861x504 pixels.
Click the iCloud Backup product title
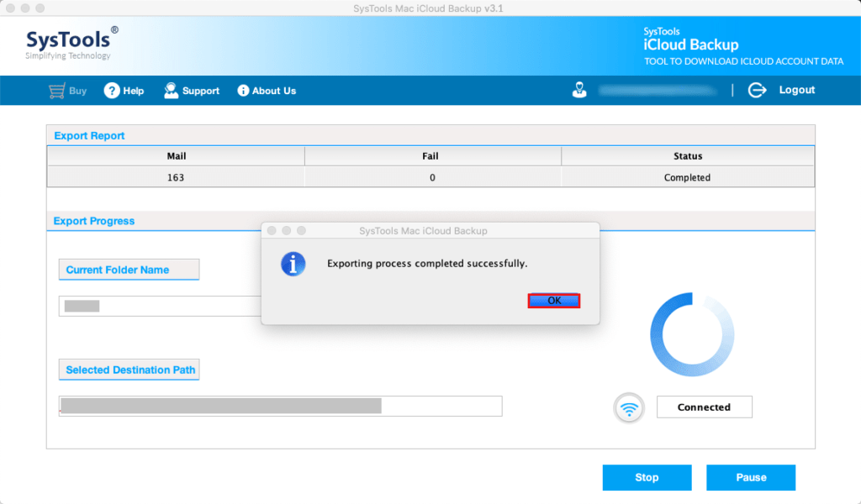pos(691,45)
